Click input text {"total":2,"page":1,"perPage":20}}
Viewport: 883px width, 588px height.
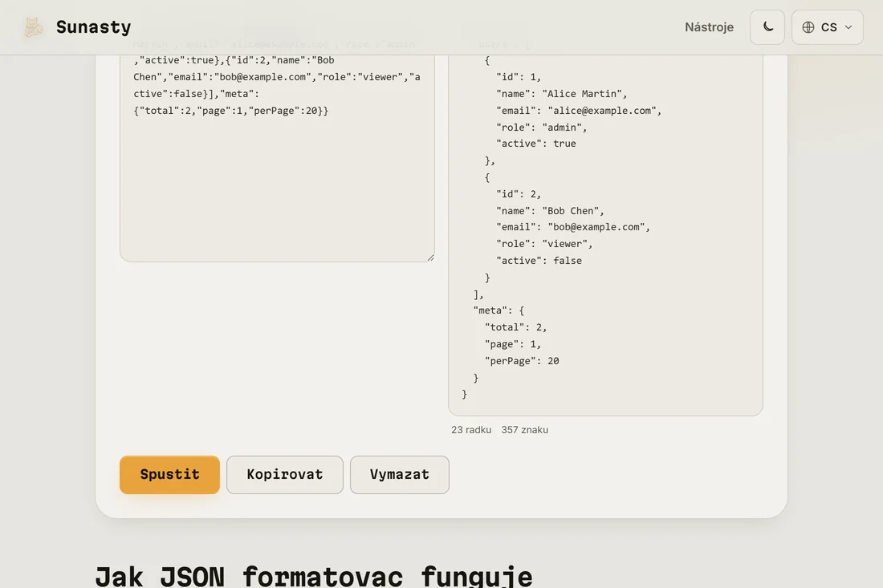[x=231, y=110]
